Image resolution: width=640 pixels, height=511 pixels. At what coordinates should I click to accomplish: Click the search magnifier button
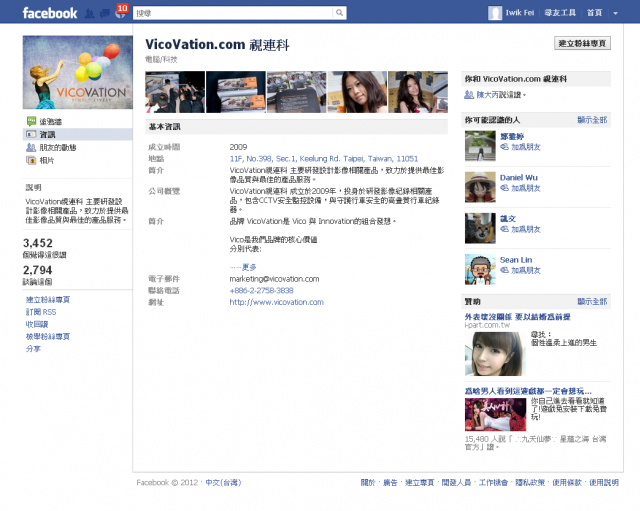click(339, 13)
